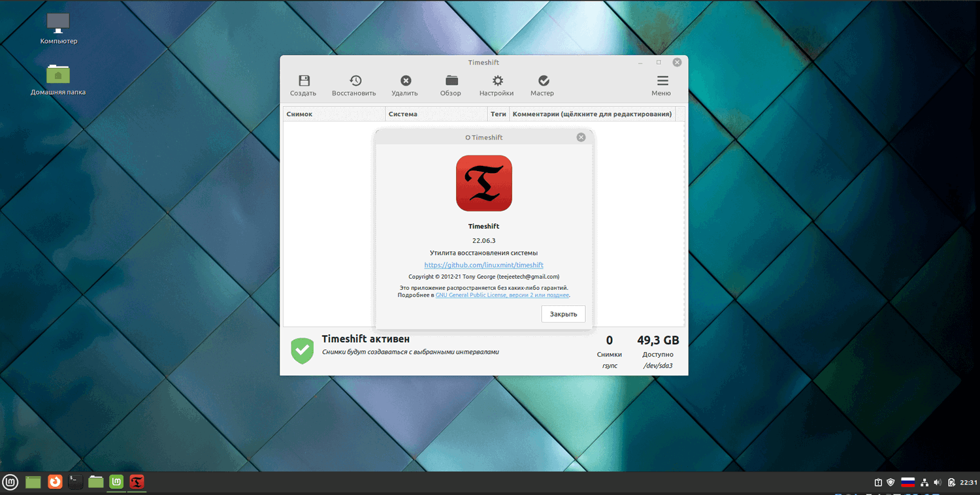This screenshot has width=980, height=495.
Task: Launch the terminal from the taskbar
Action: click(x=76, y=483)
